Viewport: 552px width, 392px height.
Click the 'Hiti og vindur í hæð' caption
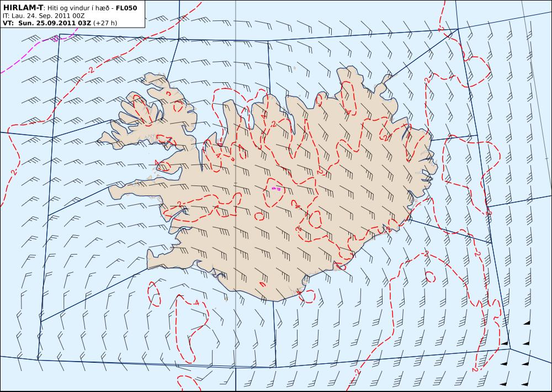click(x=79, y=8)
